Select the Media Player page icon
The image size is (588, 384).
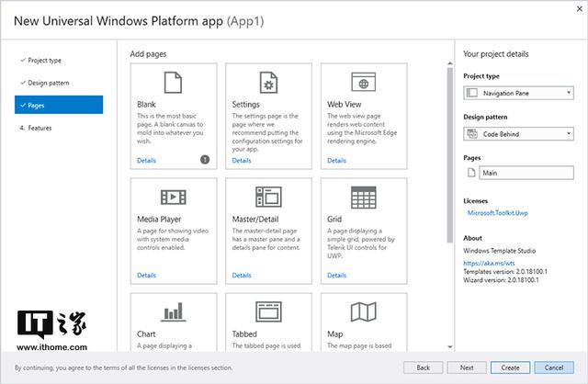pos(174,197)
